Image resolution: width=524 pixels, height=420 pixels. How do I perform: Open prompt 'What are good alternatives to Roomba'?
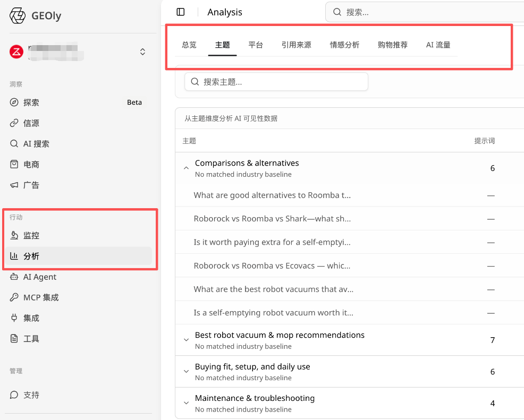click(272, 195)
